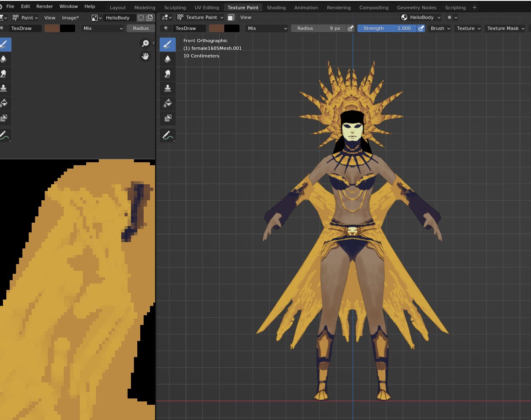Expand the Texture Mask dropdown

point(505,28)
